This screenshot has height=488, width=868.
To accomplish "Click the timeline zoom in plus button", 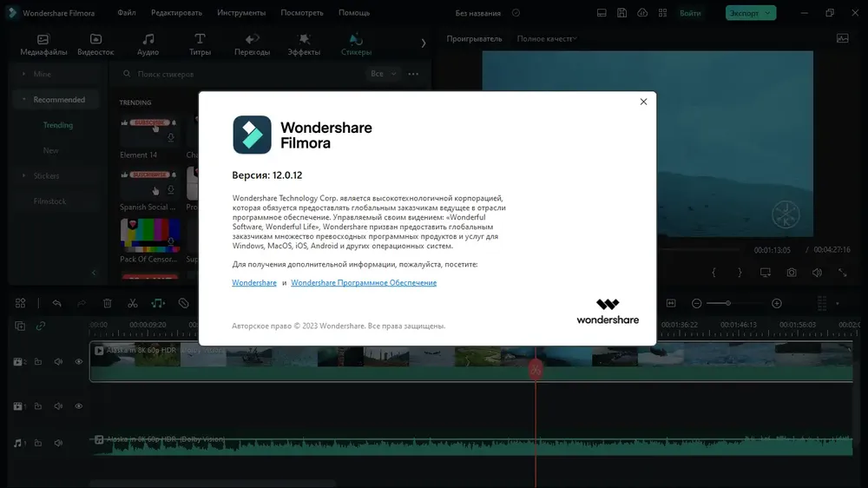I will 777,303.
